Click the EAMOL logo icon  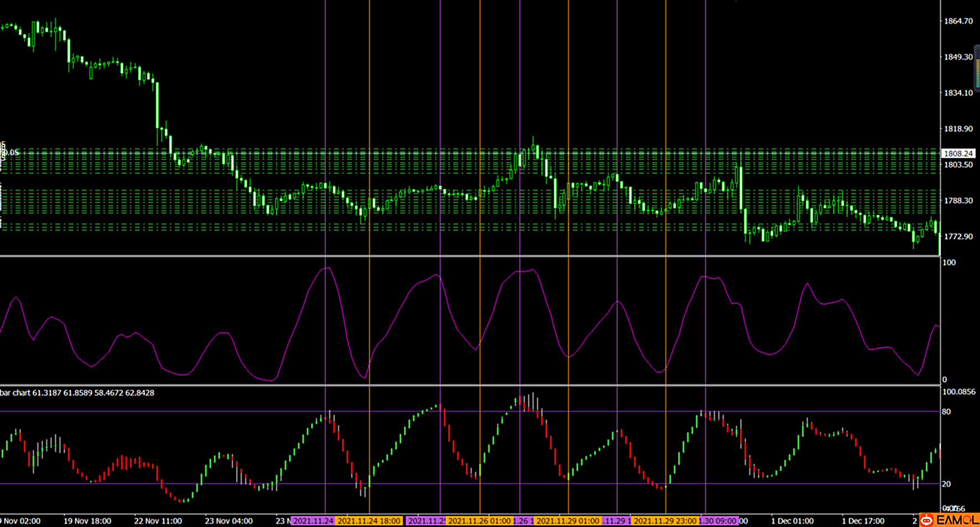(x=926, y=520)
